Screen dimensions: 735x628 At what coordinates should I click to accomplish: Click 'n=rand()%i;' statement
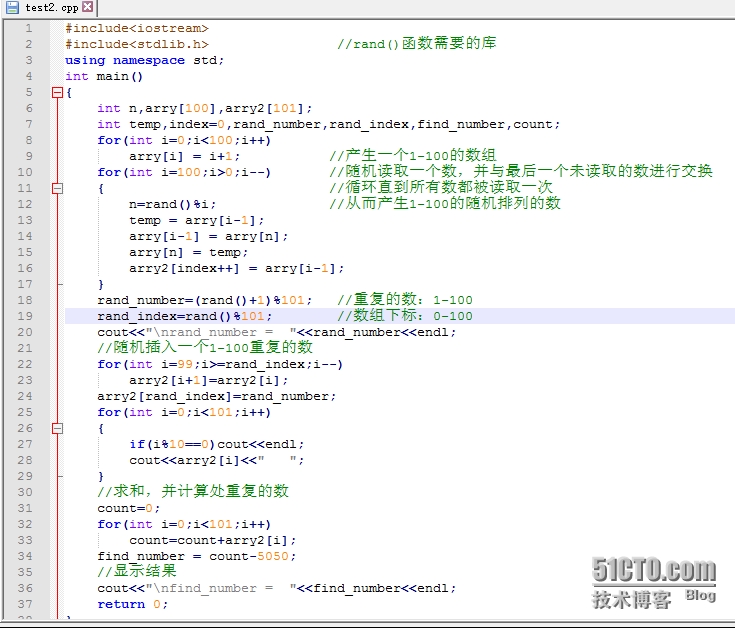(x=172, y=204)
